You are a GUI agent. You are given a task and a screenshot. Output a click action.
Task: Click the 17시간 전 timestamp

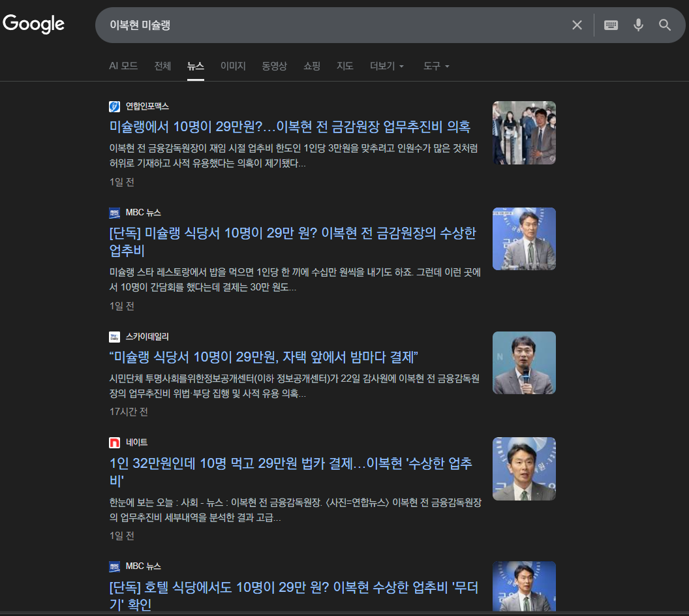(x=129, y=412)
